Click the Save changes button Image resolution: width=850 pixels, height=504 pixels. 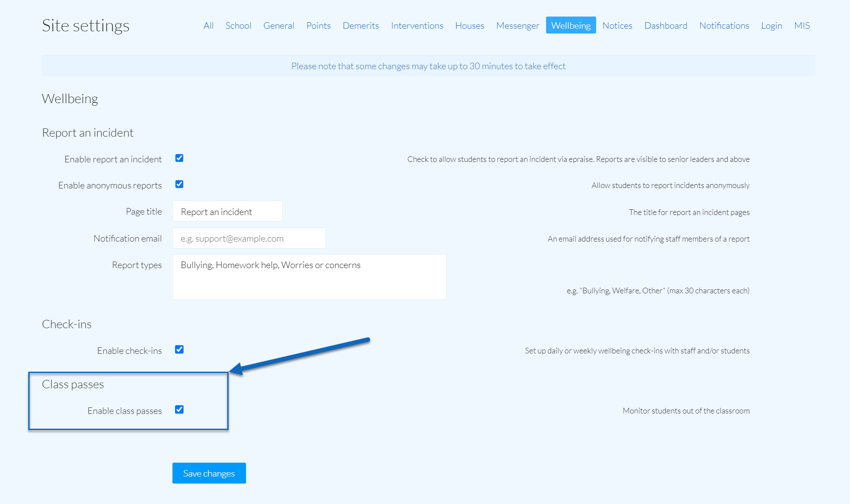click(209, 473)
